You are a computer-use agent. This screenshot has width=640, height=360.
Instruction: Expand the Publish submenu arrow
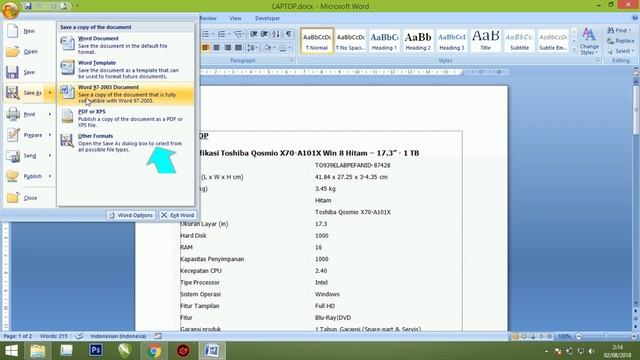point(50,176)
